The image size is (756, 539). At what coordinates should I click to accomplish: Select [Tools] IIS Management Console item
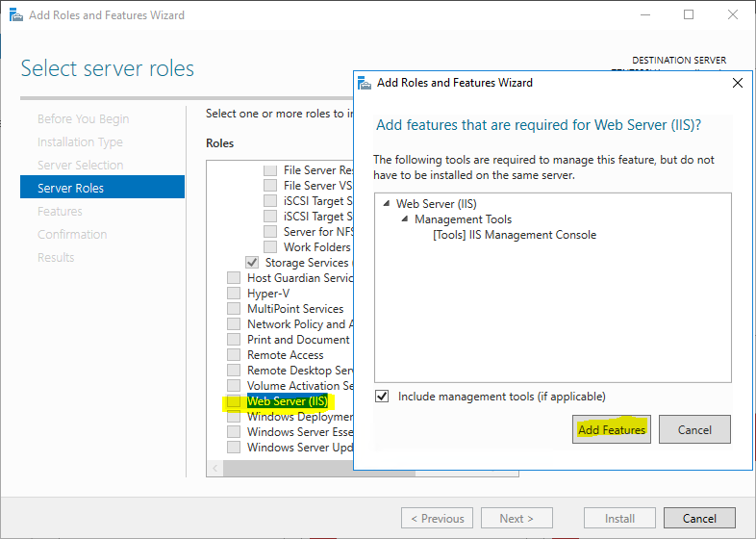tap(515, 235)
